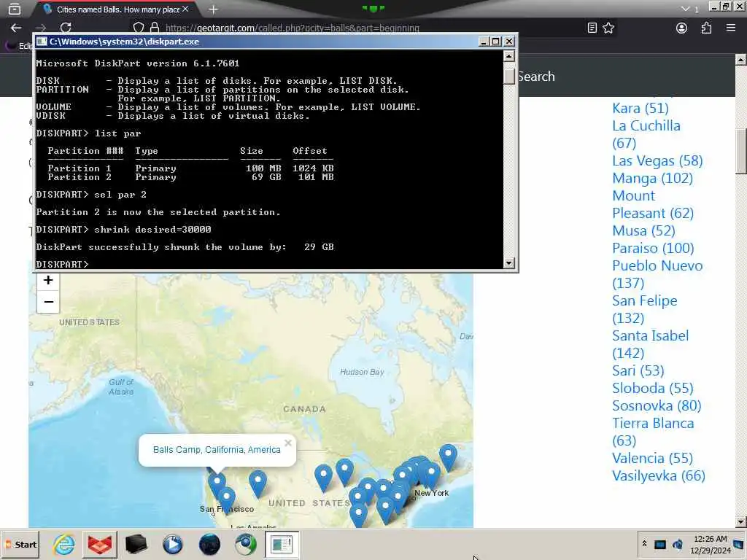The width and height of the screenshot is (747, 560).
Task: Open the 'Las Vegas (58)' link
Action: (x=657, y=160)
